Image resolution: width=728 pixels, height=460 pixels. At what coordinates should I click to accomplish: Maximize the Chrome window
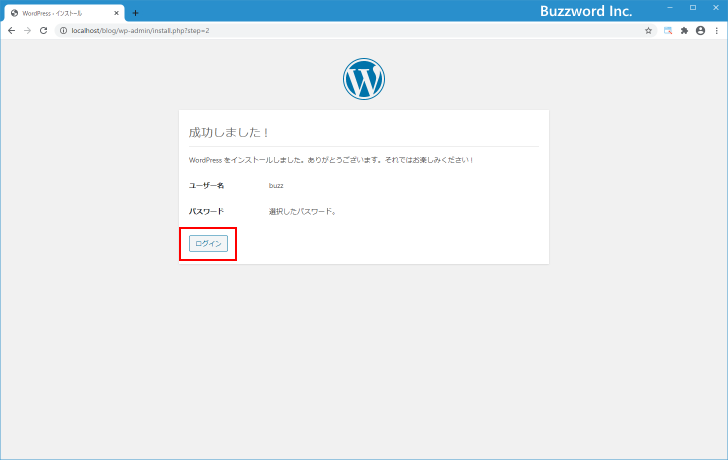pos(692,7)
